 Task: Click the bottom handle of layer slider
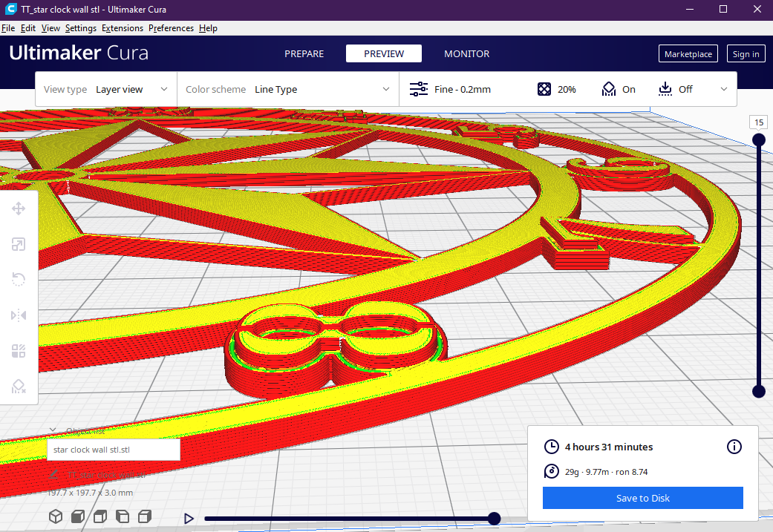click(x=759, y=392)
